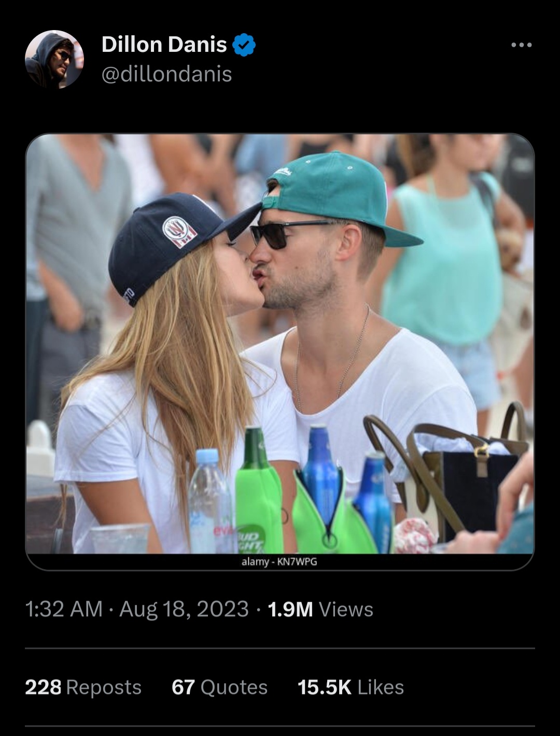Click the Aug 18, 2023 date
560x736 pixels.
[184, 609]
